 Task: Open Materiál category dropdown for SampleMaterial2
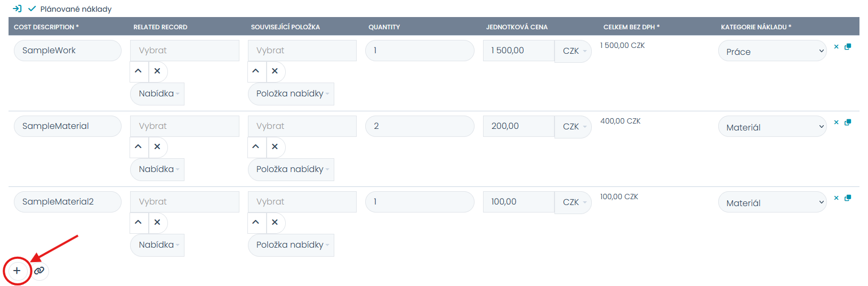[771, 202]
